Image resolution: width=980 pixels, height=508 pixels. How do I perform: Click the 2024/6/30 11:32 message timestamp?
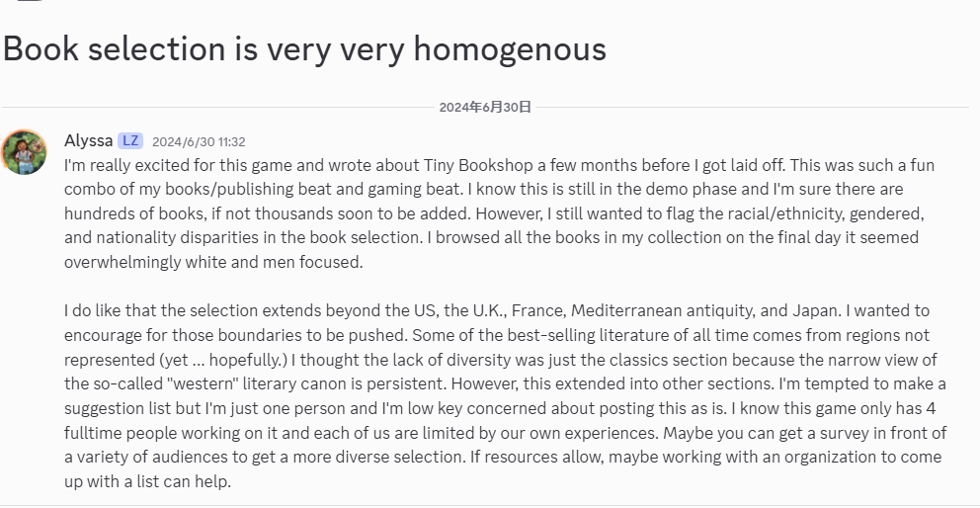coord(199,141)
